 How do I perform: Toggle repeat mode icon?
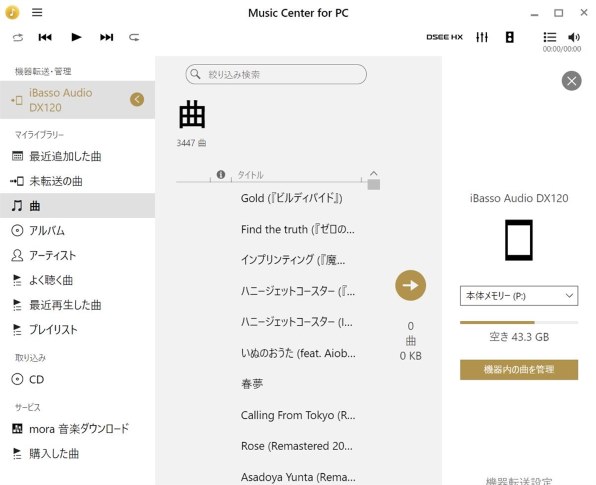point(134,37)
